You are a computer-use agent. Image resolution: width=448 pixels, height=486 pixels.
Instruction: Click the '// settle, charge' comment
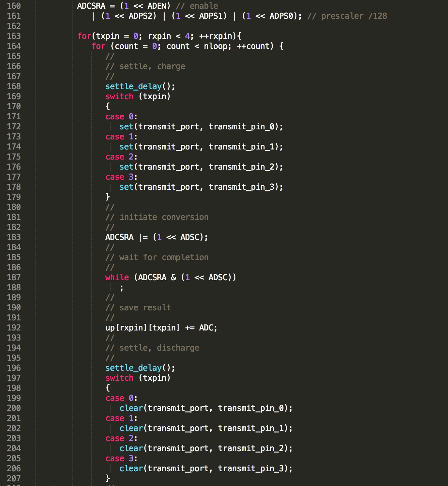(x=145, y=66)
